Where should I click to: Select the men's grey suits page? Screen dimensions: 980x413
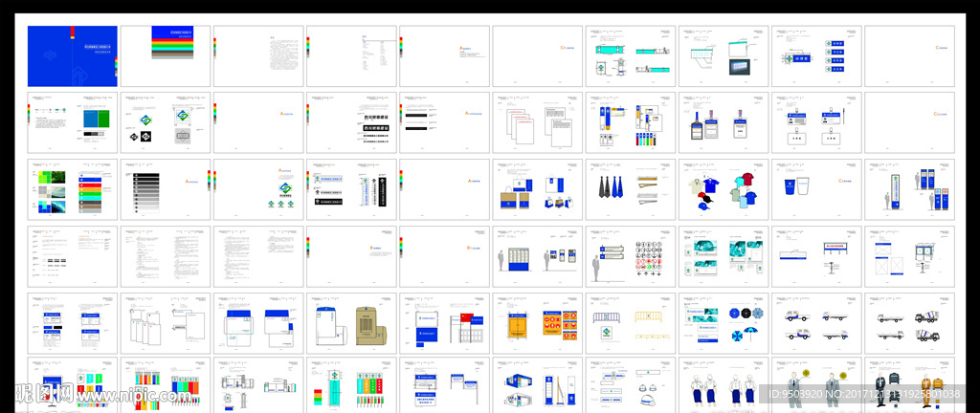click(x=817, y=385)
